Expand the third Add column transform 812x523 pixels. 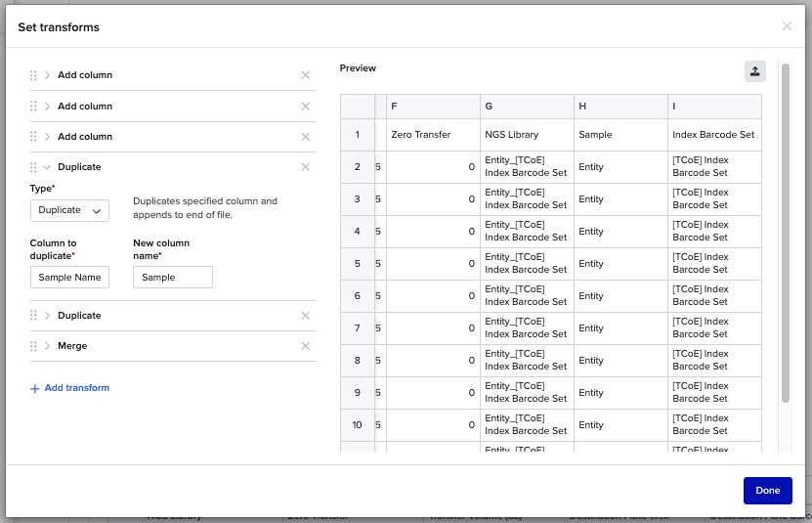tap(47, 137)
